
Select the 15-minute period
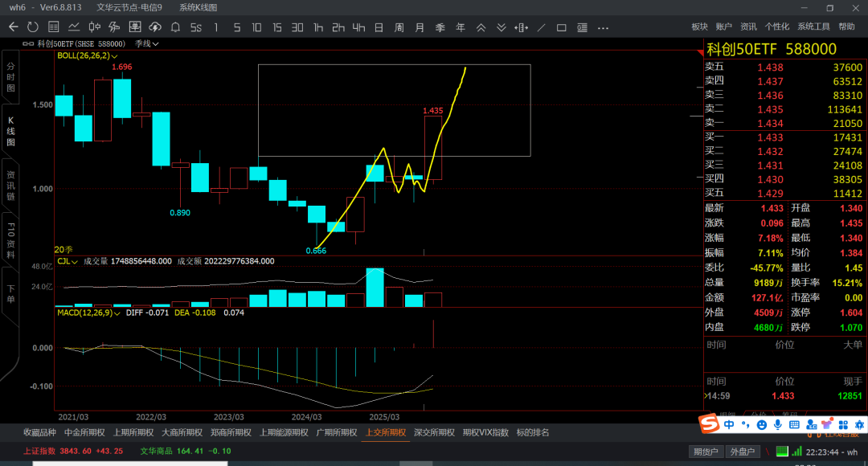[276, 27]
